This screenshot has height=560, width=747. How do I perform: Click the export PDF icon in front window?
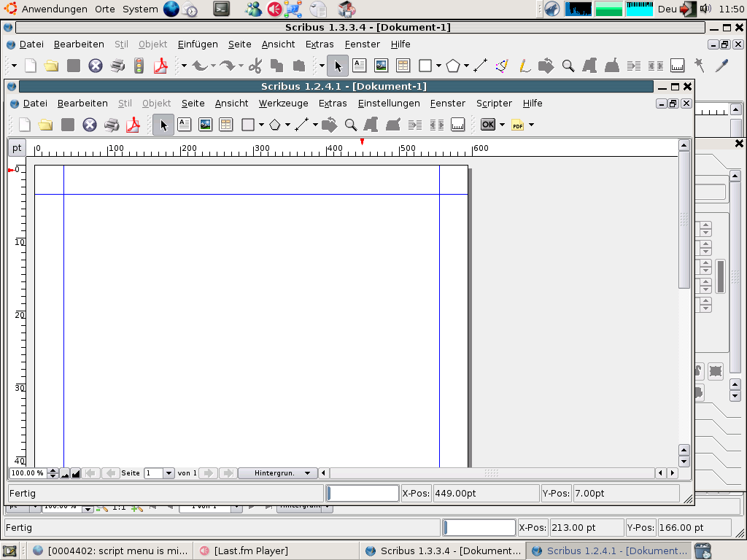pos(133,125)
